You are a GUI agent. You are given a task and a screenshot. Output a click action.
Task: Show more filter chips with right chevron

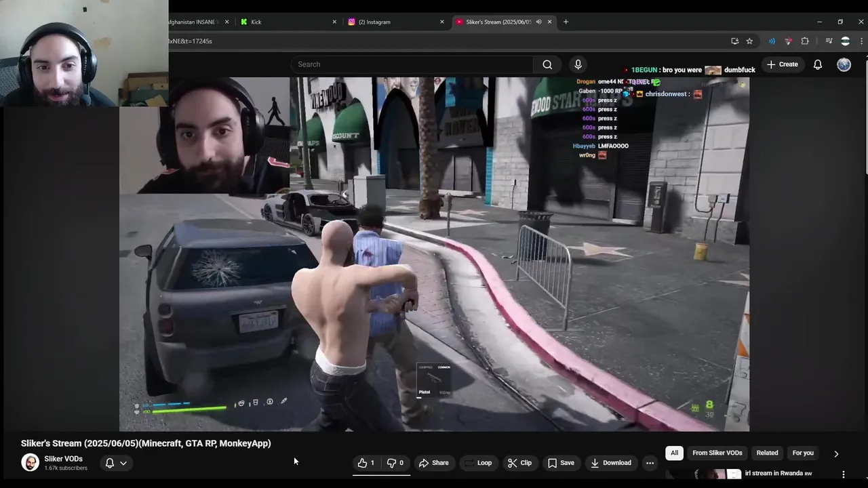[x=836, y=453]
